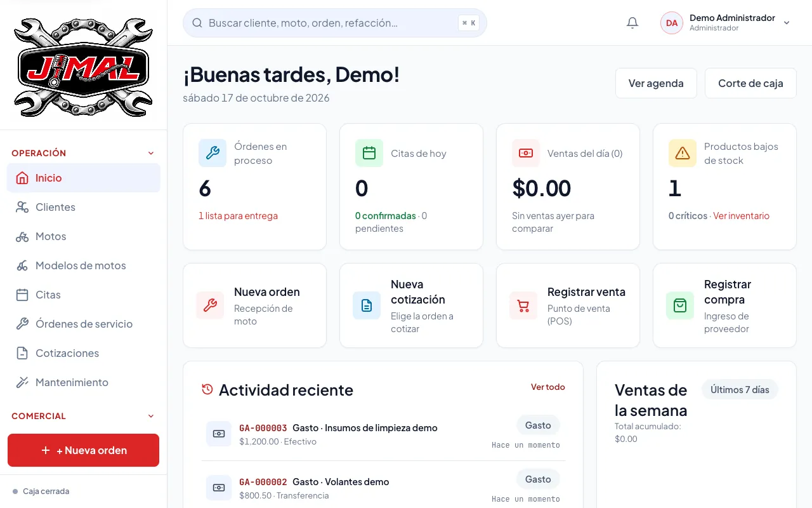Open Clientes from the sidebar
Viewport: 812px width, 508px height.
[x=83, y=207]
